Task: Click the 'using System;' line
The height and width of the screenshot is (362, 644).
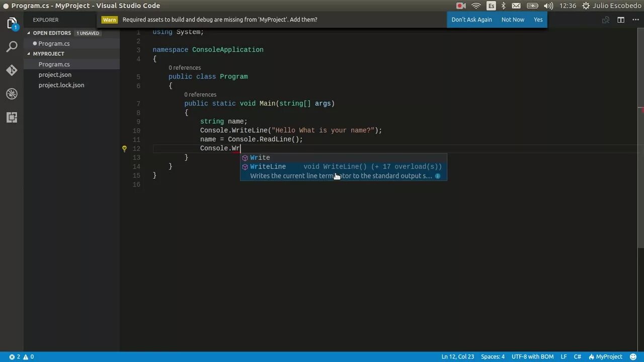Action: pos(178,32)
